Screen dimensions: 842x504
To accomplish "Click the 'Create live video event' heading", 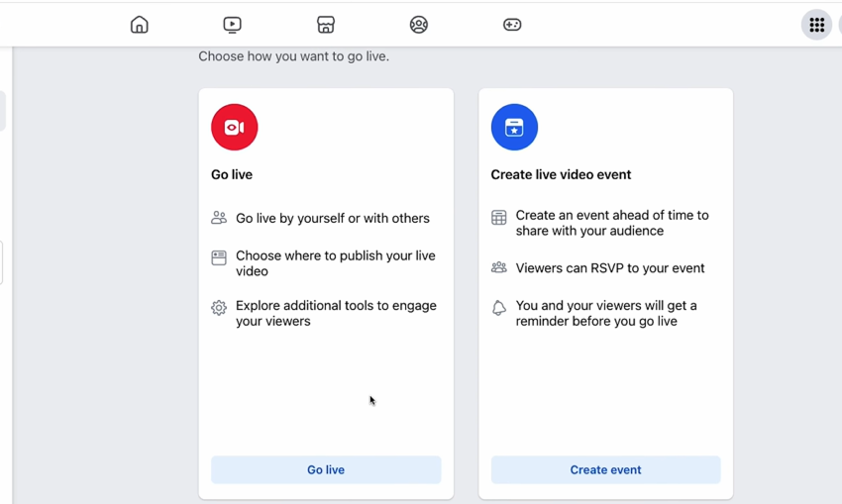I will click(561, 174).
